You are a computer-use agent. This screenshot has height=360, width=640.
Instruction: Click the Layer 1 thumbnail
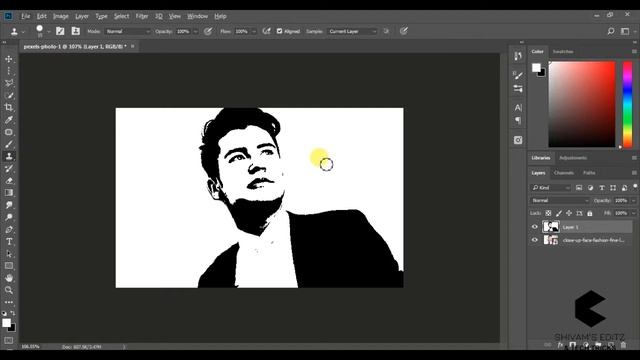pos(551,227)
